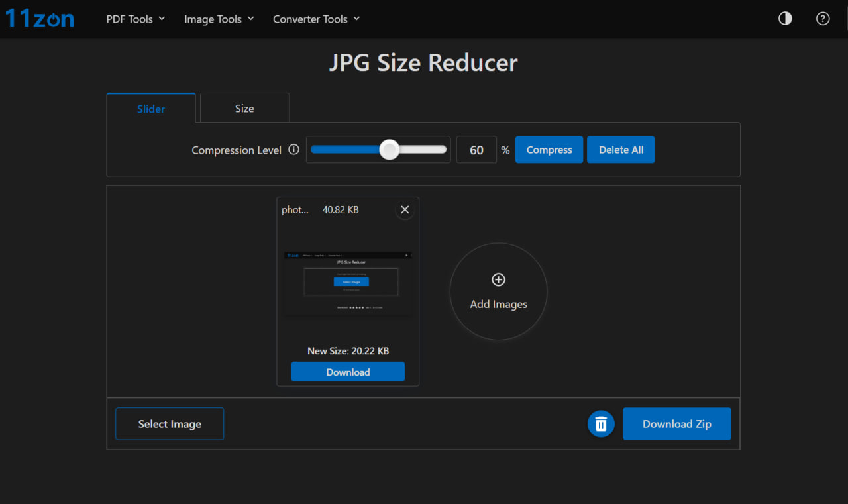Click the Delete All button
Image resolution: width=848 pixels, height=504 pixels.
click(x=621, y=150)
